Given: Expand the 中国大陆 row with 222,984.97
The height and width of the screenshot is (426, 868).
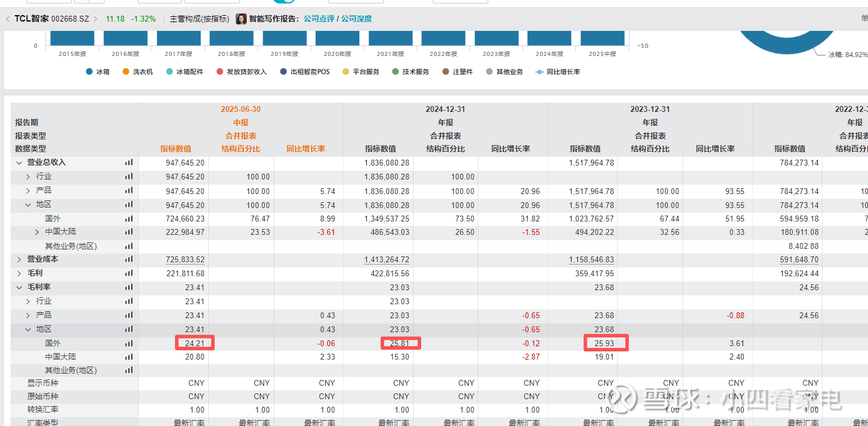Looking at the screenshot, I should pos(37,232).
